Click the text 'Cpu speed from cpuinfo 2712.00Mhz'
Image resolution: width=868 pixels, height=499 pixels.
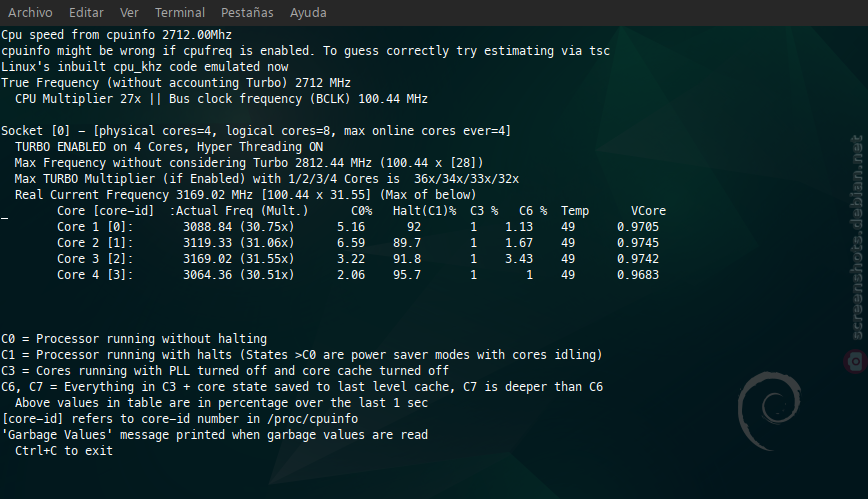[116, 35]
